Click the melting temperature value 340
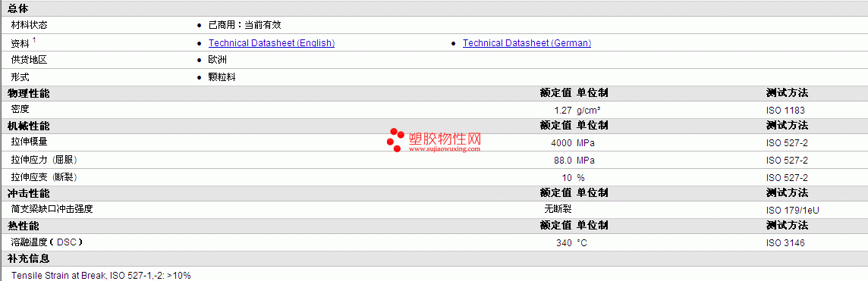The width and height of the screenshot is (868, 281). pos(564,243)
